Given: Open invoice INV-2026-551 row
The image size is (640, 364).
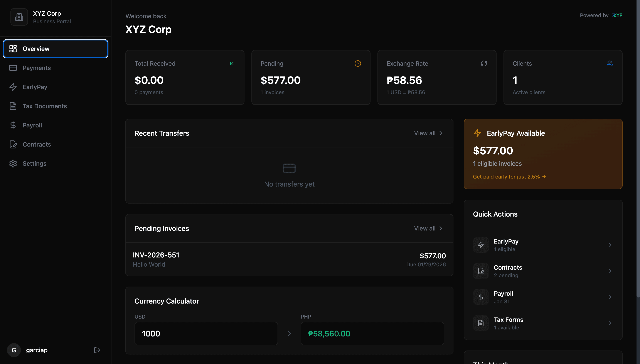Looking at the screenshot, I should pos(289,259).
